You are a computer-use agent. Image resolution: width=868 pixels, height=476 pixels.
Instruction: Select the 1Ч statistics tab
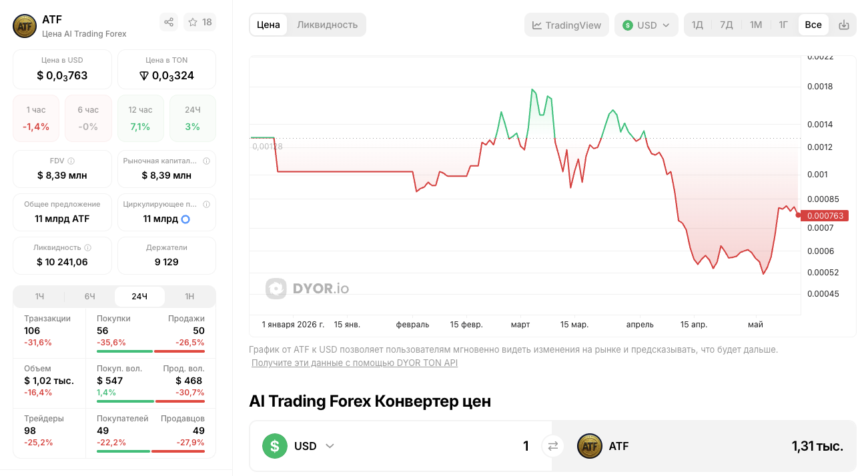coord(39,296)
